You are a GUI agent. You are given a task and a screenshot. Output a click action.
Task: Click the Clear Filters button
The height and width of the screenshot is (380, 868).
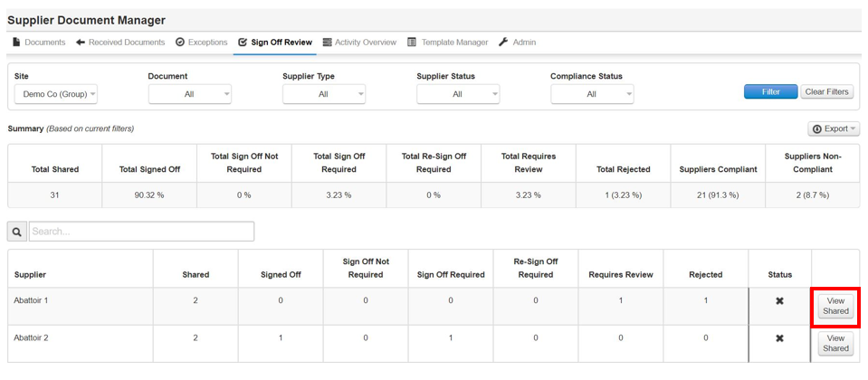pyautogui.click(x=827, y=91)
